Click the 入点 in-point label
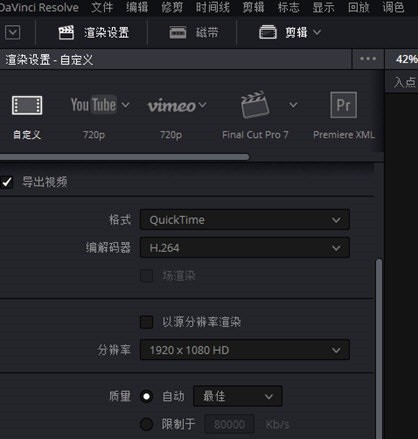Viewport: 418px width, 439px height. [x=405, y=82]
